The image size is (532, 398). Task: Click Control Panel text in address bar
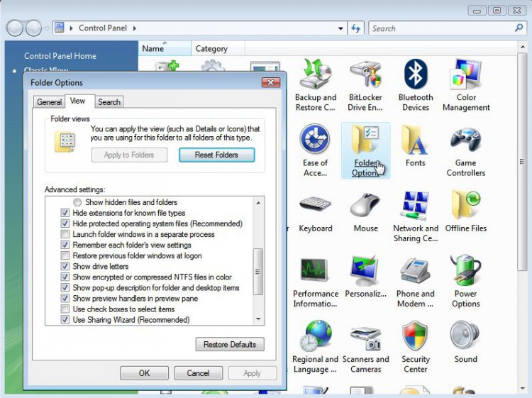pos(103,28)
